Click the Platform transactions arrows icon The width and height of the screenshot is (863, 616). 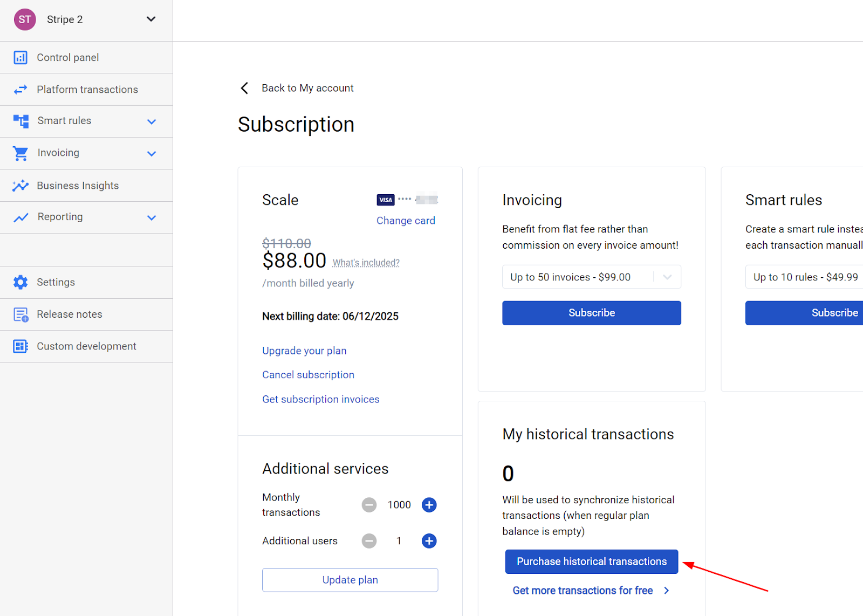click(20, 90)
